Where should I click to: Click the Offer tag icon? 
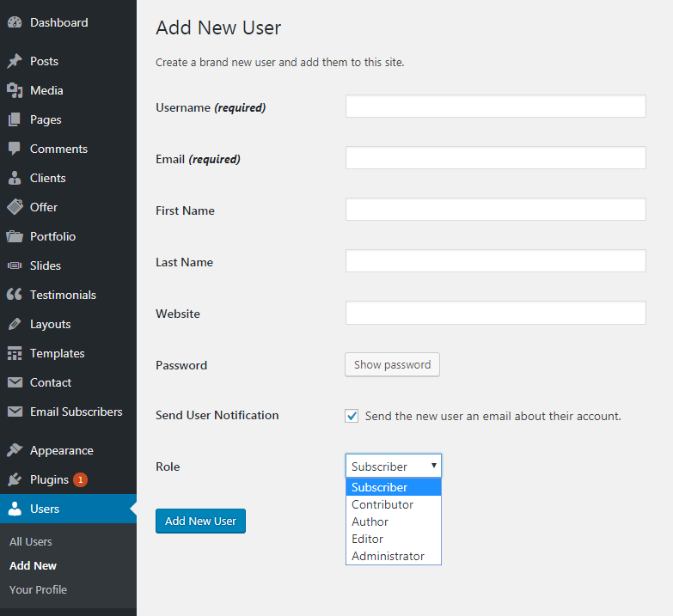15,207
